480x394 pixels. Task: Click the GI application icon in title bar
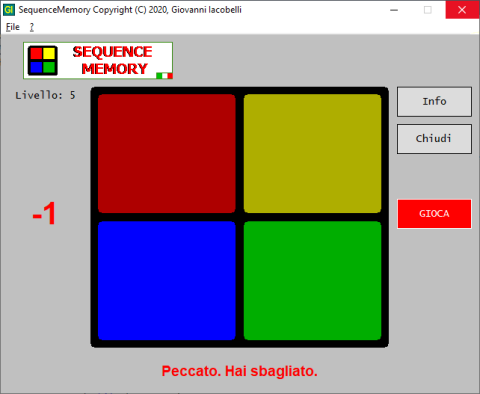[8, 10]
